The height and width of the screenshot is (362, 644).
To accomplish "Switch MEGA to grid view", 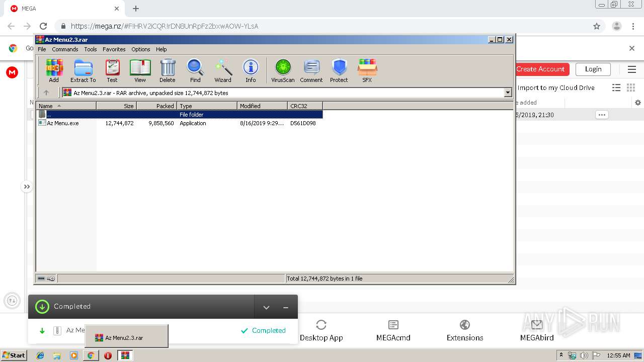I will tap(631, 87).
